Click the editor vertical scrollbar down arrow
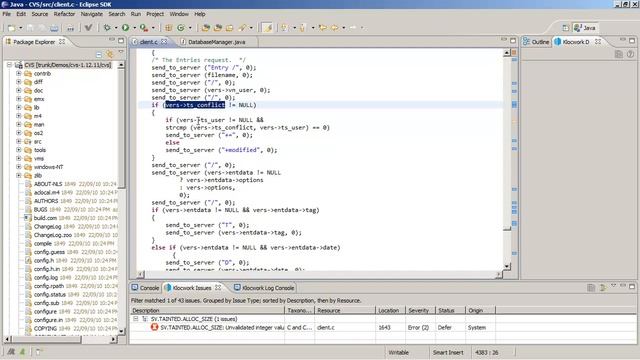 tap(507, 267)
